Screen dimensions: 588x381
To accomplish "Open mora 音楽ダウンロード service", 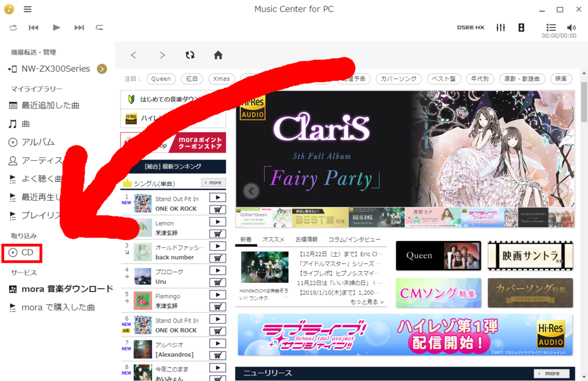I will pos(61,289).
